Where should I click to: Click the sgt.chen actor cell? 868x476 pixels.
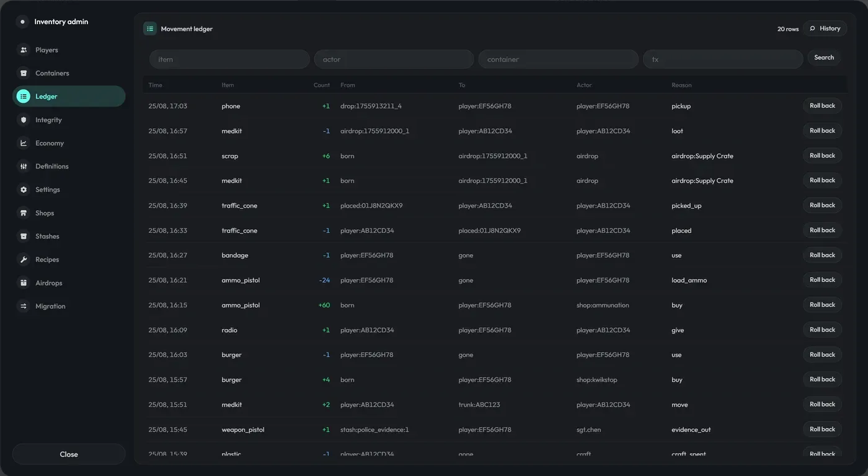[x=588, y=430]
